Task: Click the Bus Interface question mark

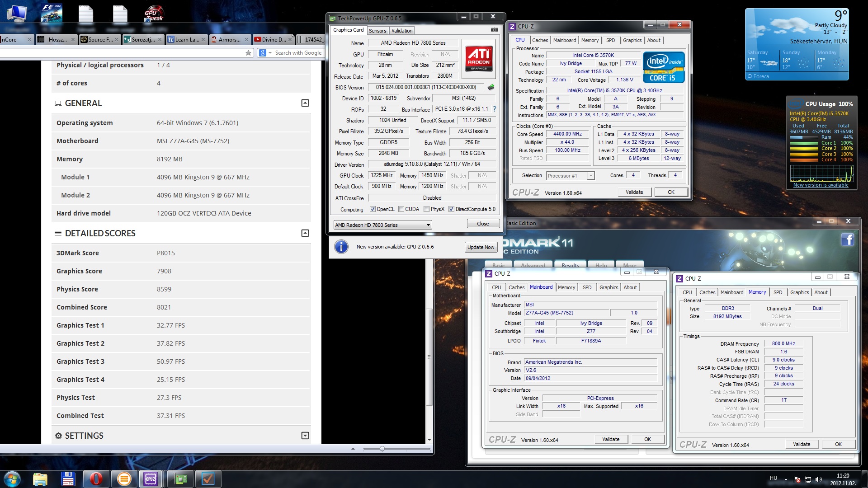Action: [x=495, y=109]
